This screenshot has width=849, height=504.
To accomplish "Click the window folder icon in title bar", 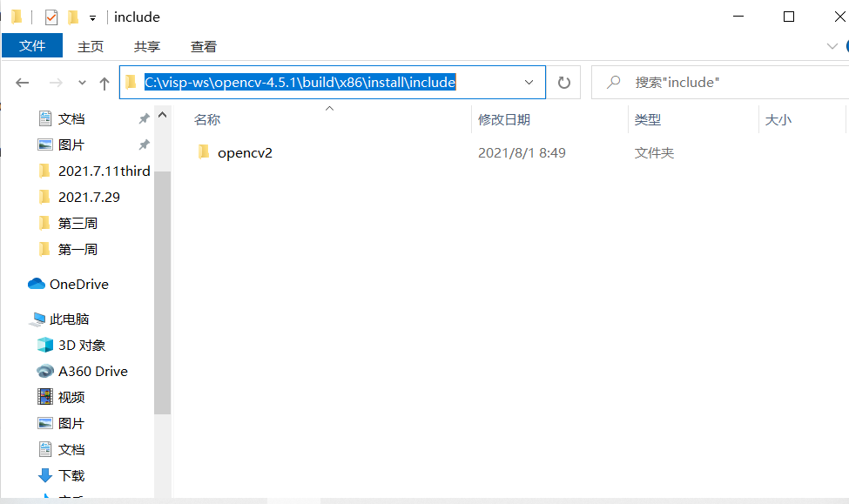I will coord(17,17).
